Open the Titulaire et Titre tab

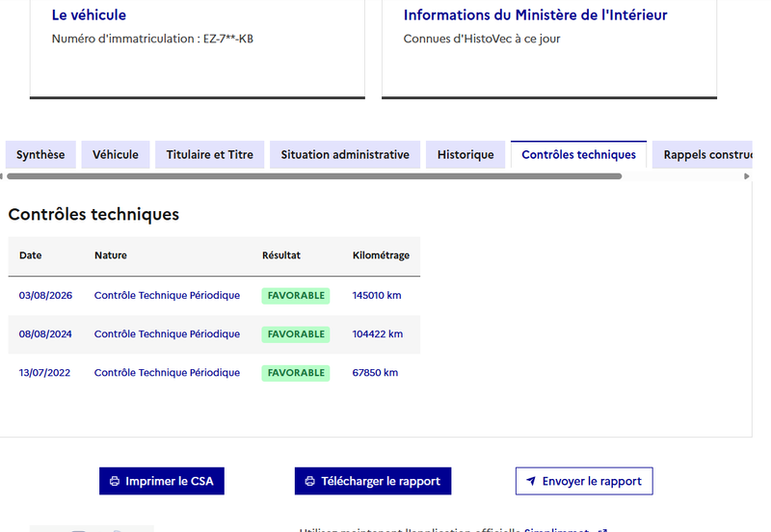(x=209, y=154)
